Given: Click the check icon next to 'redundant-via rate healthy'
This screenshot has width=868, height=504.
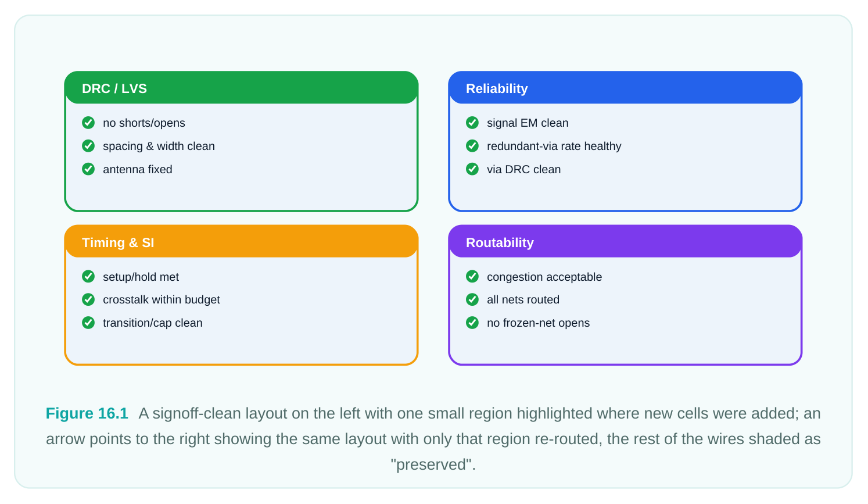Looking at the screenshot, I should [472, 146].
